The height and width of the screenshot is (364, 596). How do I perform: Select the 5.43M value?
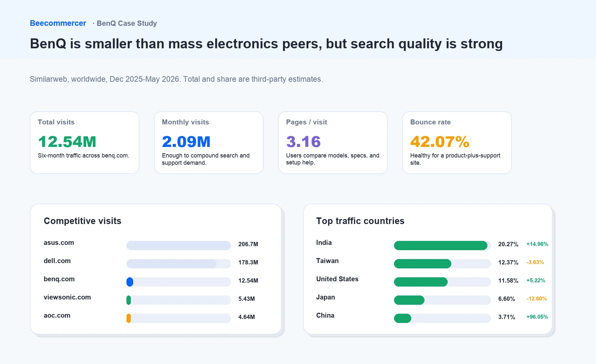pos(247,299)
